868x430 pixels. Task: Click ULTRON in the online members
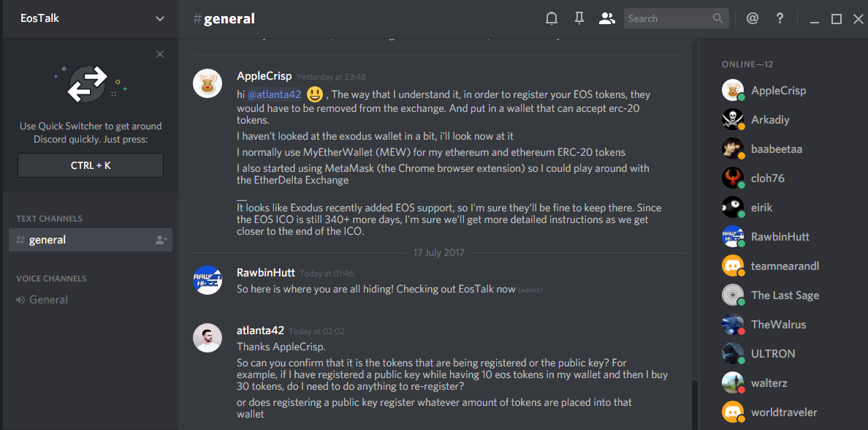[772, 354]
